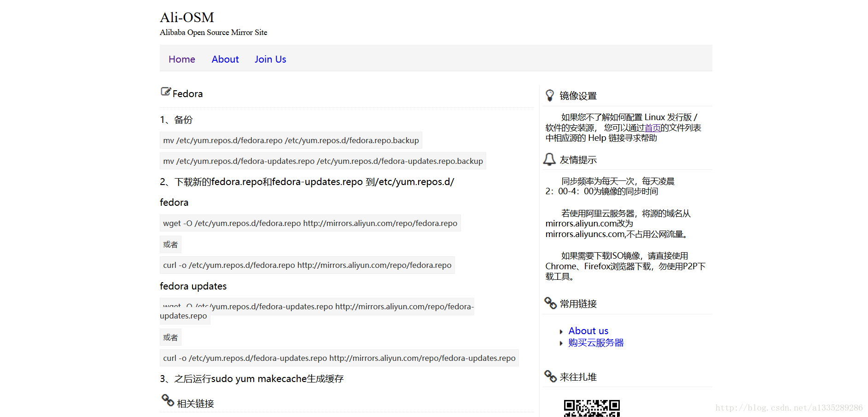Click the 镜像设置 sidebar heading
Viewport: 868px width, 417px height.
point(578,96)
